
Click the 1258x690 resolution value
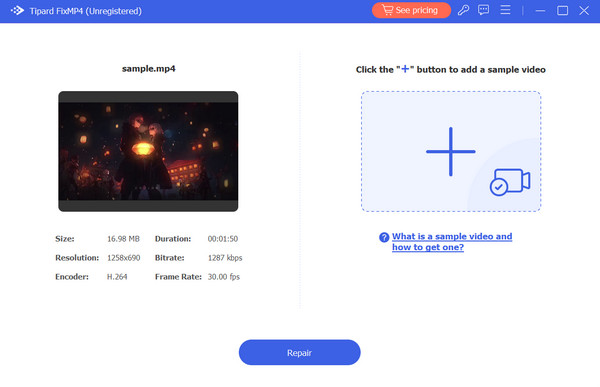tap(124, 258)
